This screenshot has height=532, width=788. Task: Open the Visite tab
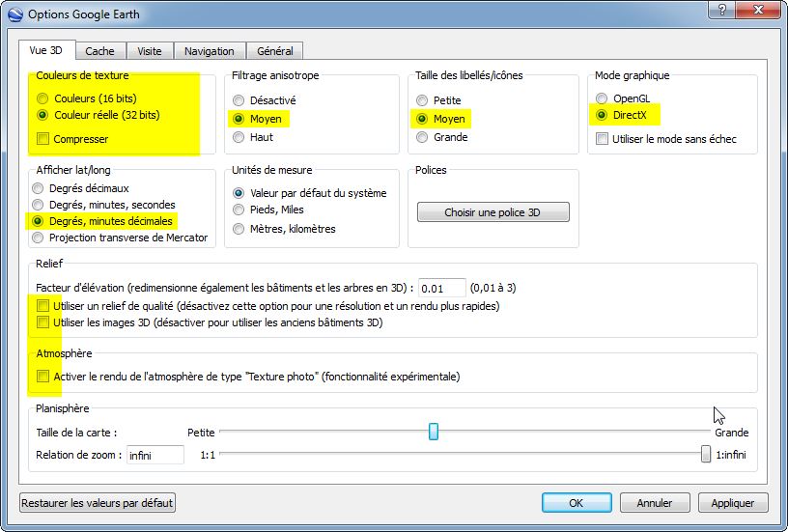150,51
